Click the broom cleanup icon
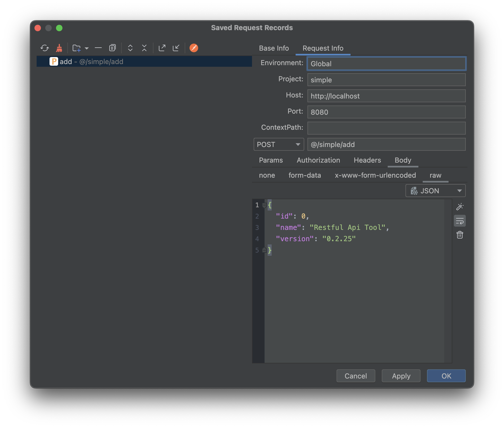The height and width of the screenshot is (428, 504). tap(59, 48)
